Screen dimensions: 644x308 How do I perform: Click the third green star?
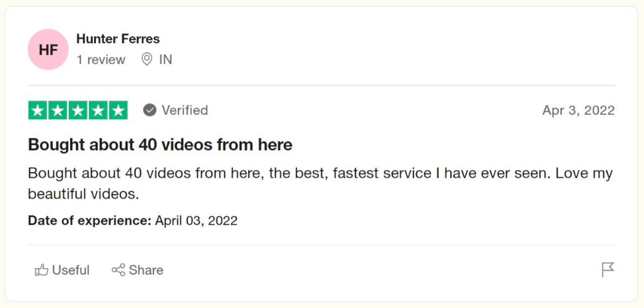coord(78,110)
